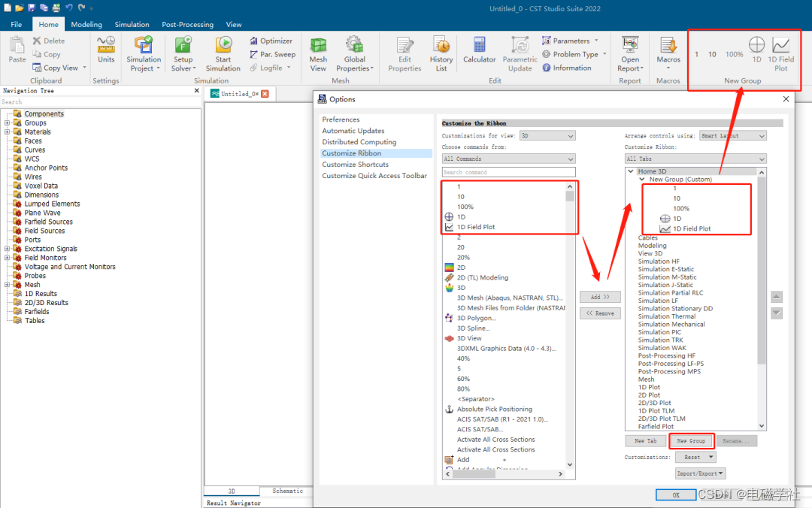Select Farfield Sources tree item
The height and width of the screenshot is (508, 812).
tap(49, 222)
